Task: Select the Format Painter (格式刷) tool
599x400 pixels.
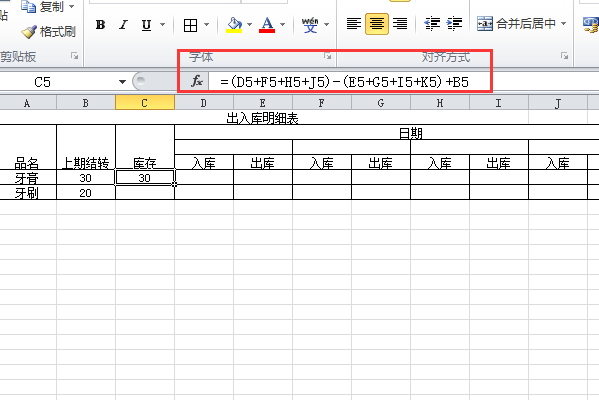Action: pos(49,32)
